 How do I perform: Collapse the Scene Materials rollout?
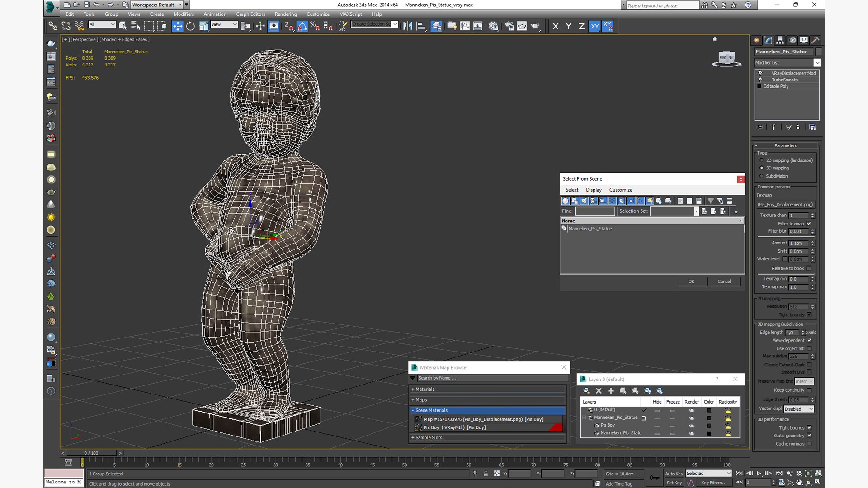pyautogui.click(x=488, y=410)
